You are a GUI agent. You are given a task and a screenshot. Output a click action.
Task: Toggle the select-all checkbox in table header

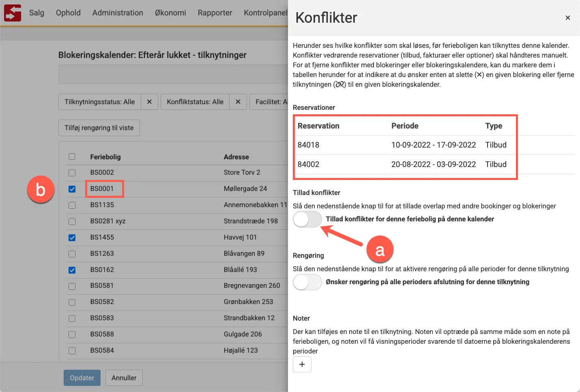(72, 156)
